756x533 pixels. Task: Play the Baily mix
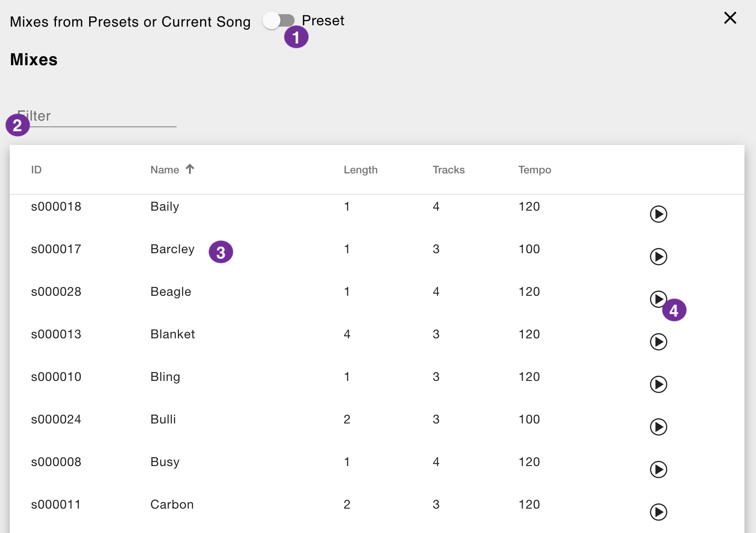point(658,214)
